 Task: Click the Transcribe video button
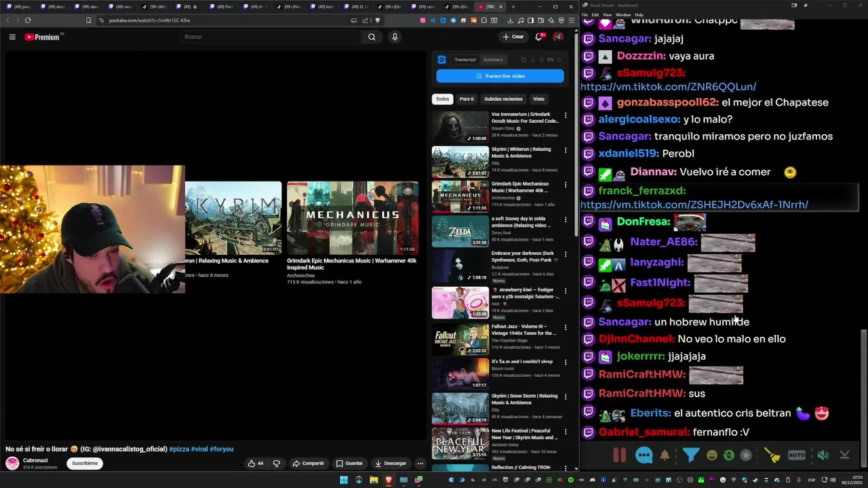pyautogui.click(x=500, y=76)
